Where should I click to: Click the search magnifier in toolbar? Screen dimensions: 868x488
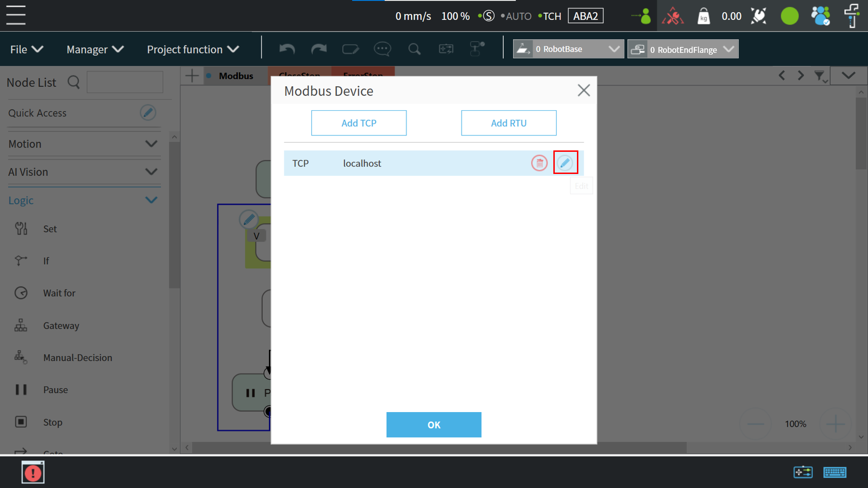pos(414,49)
